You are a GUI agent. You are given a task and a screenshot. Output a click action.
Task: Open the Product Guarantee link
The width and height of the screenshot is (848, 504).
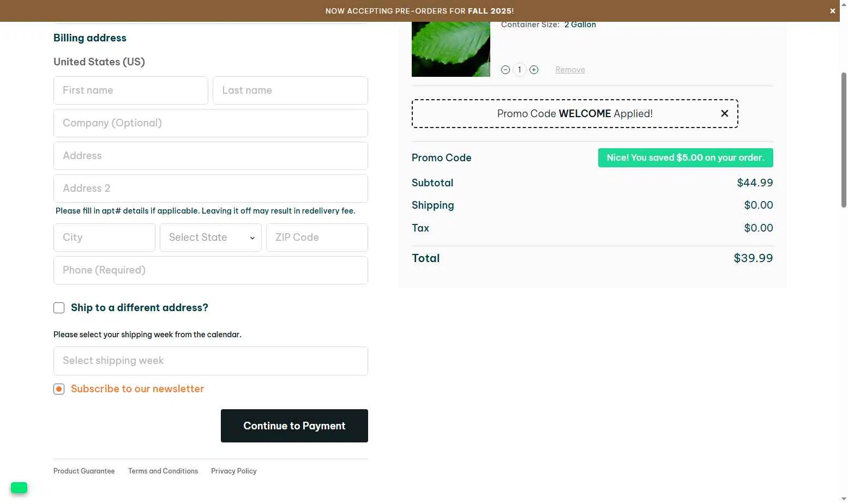[x=84, y=471]
